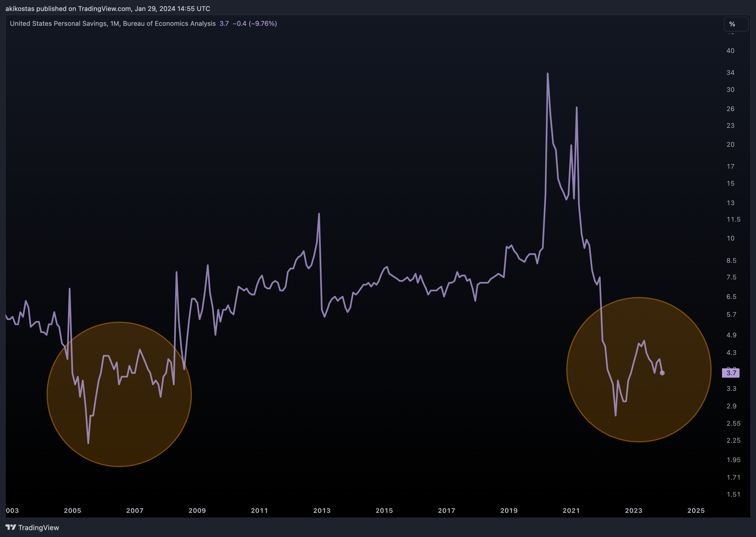The height and width of the screenshot is (537, 756).
Task: Click the 34 value on price axis
Action: [x=731, y=72]
